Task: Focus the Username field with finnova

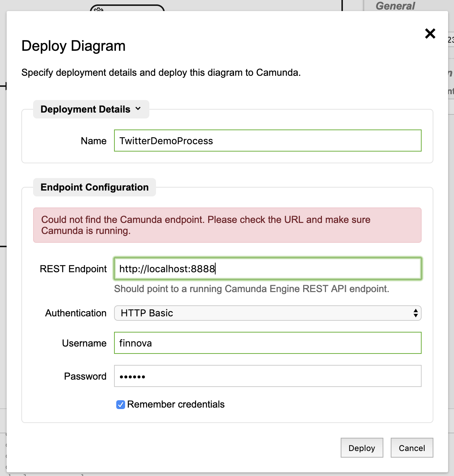Action: [x=267, y=343]
